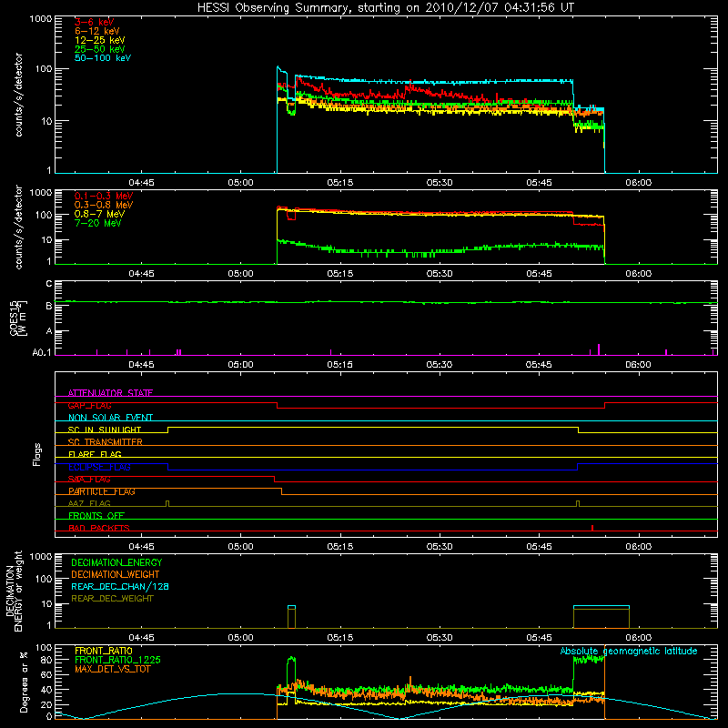The image size is (728, 728).
Task: Select the PARTICLE_FLAG label
Action: 102,491
